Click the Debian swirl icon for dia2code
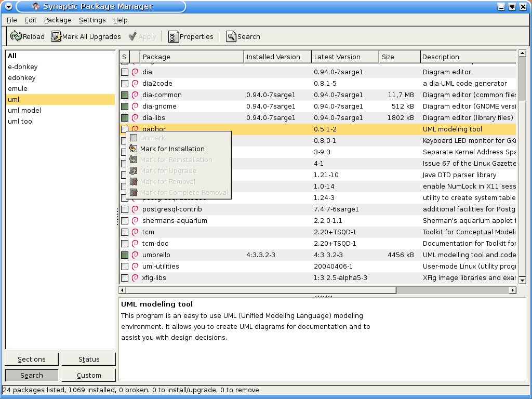 pyautogui.click(x=135, y=84)
